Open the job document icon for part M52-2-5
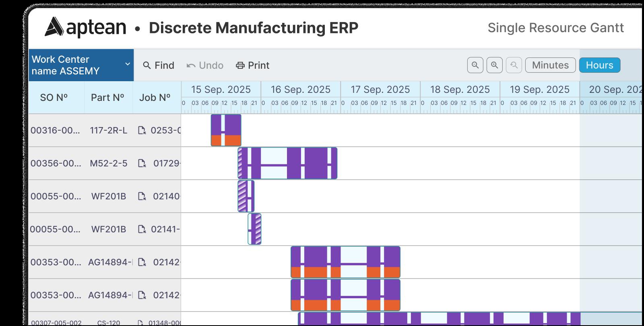Screen dimensions: 644x326 coord(142,163)
